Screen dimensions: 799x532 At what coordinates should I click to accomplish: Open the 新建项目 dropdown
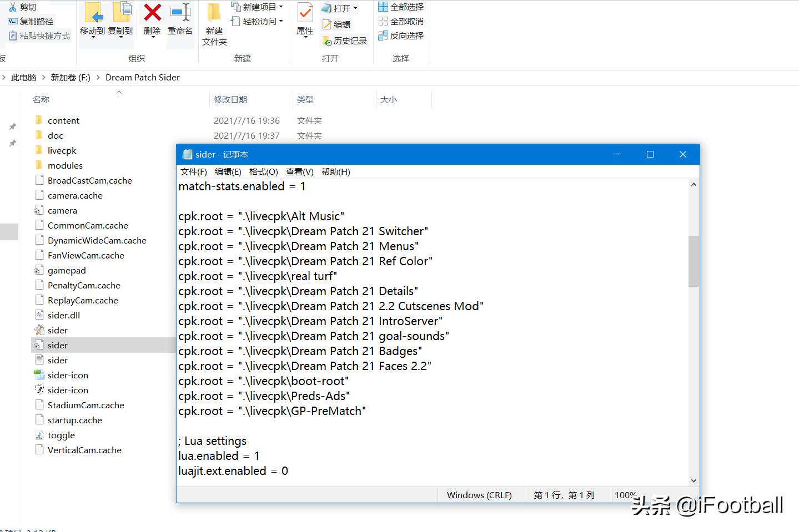click(257, 7)
